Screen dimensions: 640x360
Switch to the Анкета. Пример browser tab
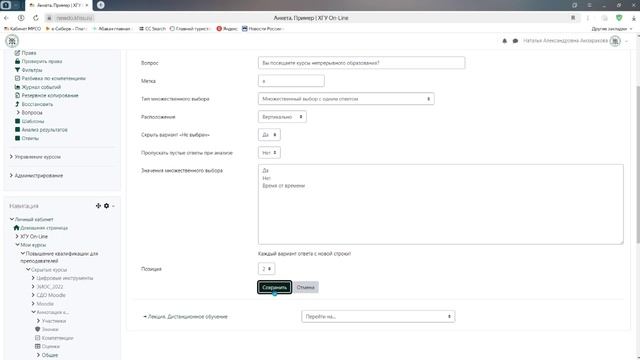coord(59,5)
